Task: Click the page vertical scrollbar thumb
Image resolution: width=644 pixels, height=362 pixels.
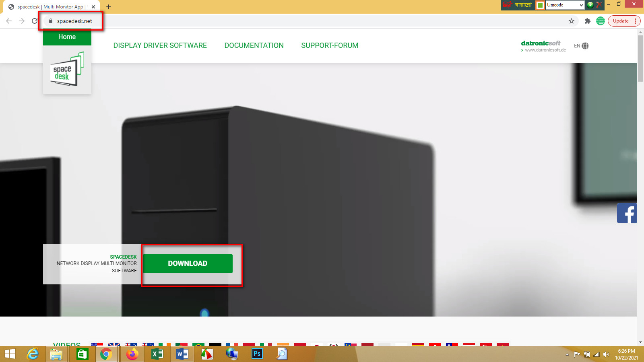Action: point(640,58)
